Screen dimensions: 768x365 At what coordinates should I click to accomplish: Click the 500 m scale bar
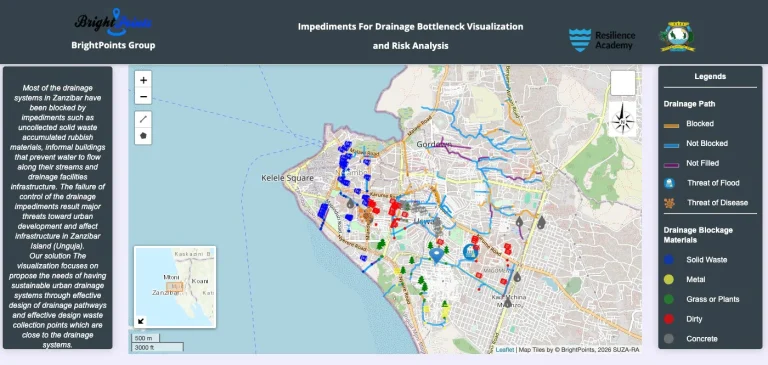click(144, 338)
